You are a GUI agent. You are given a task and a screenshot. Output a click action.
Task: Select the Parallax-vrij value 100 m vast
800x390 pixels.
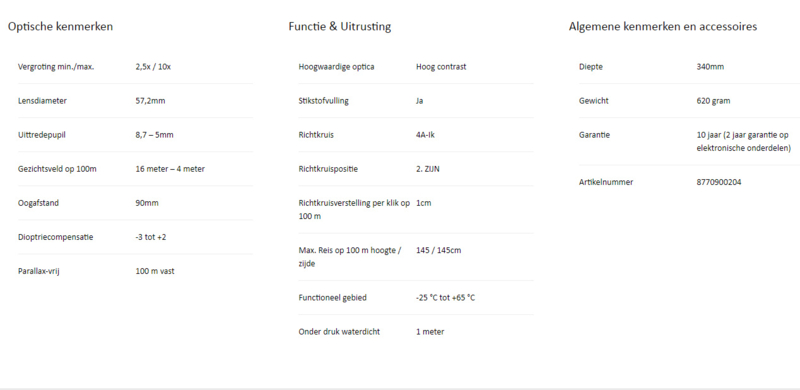tap(155, 272)
